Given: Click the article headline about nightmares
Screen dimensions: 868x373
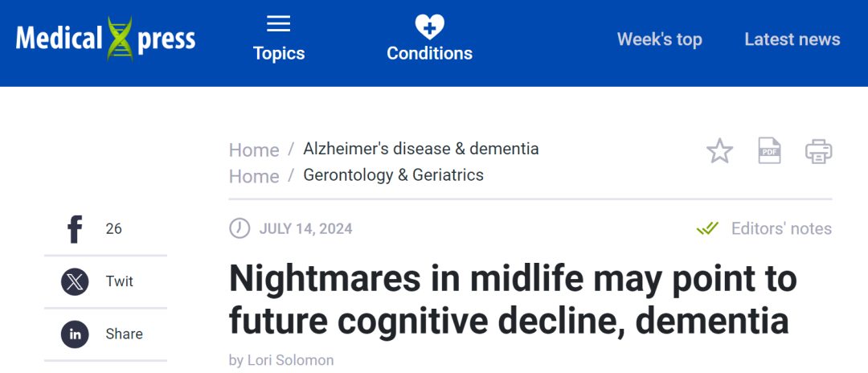Looking at the screenshot, I should pyautogui.click(x=512, y=299).
